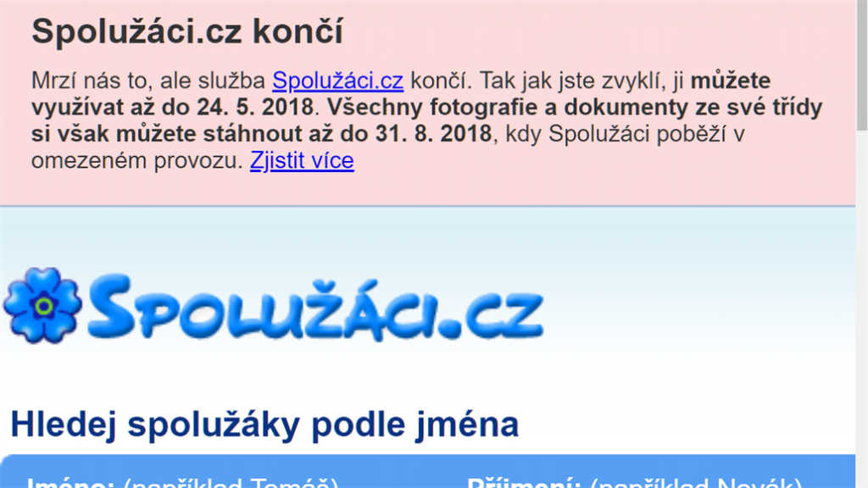Click the bold date 24. 5. 2018
The image size is (868, 488).
[255, 108]
